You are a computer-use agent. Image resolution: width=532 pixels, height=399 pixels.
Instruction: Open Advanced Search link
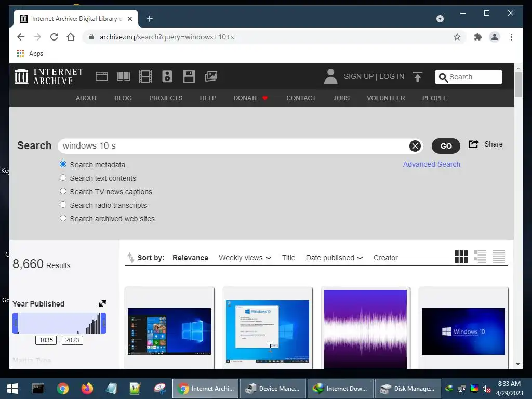432,164
